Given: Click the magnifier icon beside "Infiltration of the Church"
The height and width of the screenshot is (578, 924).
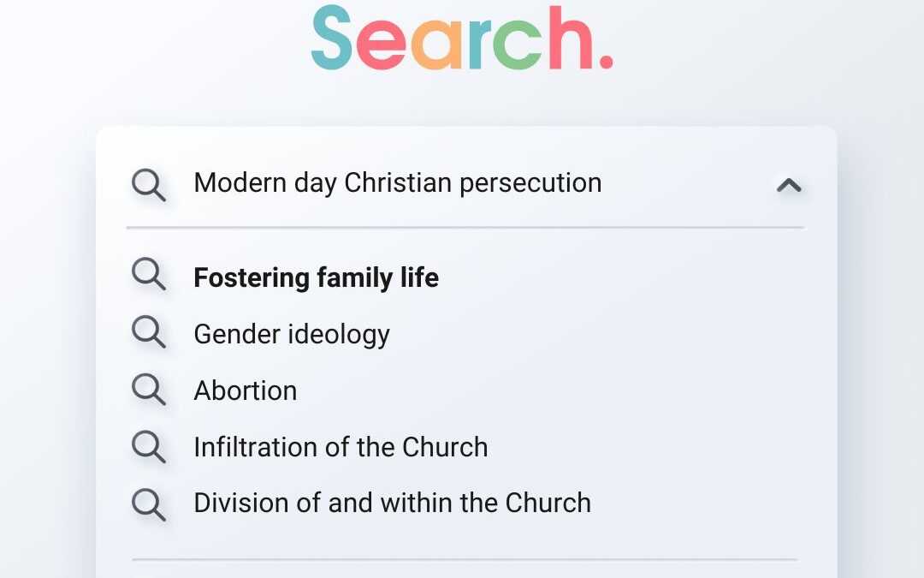Looking at the screenshot, I should coord(150,446).
